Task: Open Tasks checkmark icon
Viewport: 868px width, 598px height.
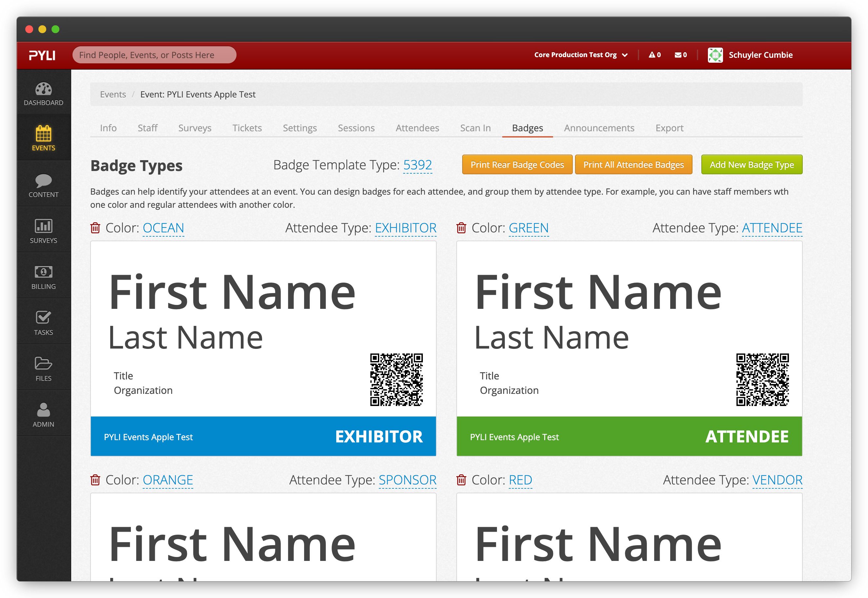Action: [43, 318]
